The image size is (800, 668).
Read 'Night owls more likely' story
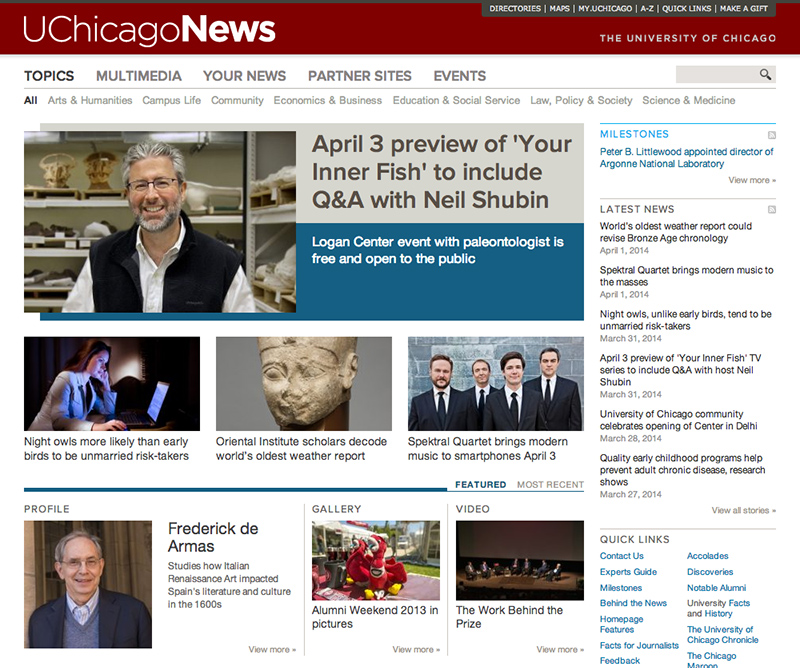tap(106, 449)
